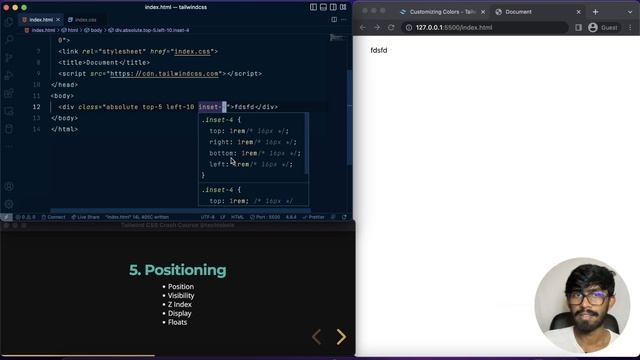This screenshot has width=640, height=360.
Task: Open Source Control in the activity bar
Action: pos(9,57)
